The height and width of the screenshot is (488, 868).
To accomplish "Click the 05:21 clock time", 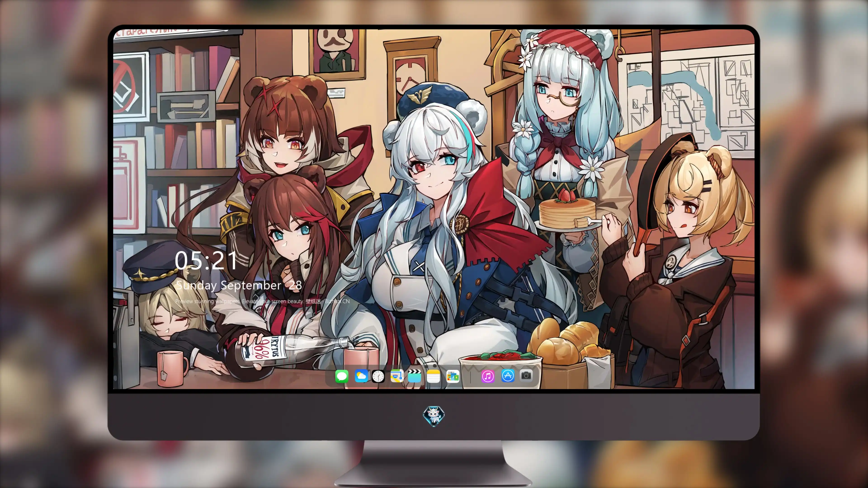I will pos(206,260).
